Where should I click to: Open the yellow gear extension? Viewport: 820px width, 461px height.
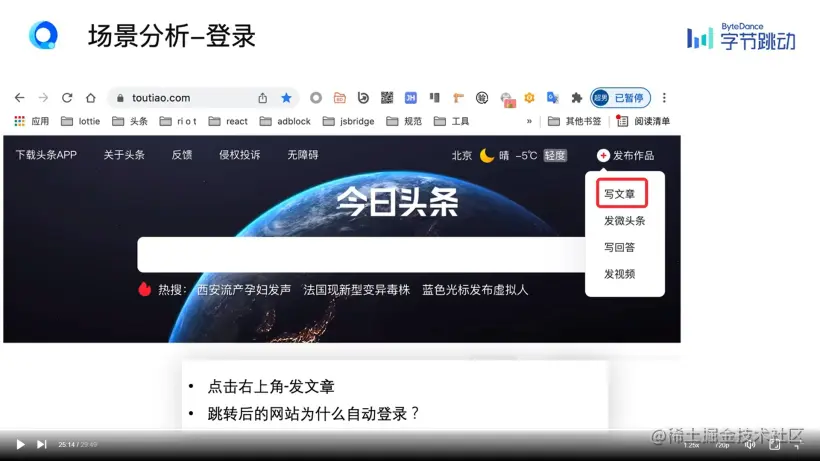tap(529, 98)
